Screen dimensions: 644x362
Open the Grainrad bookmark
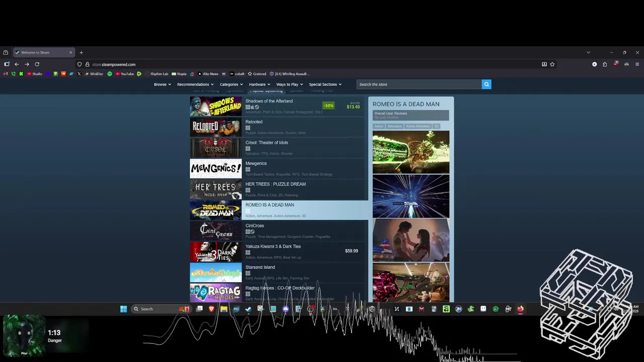257,74
